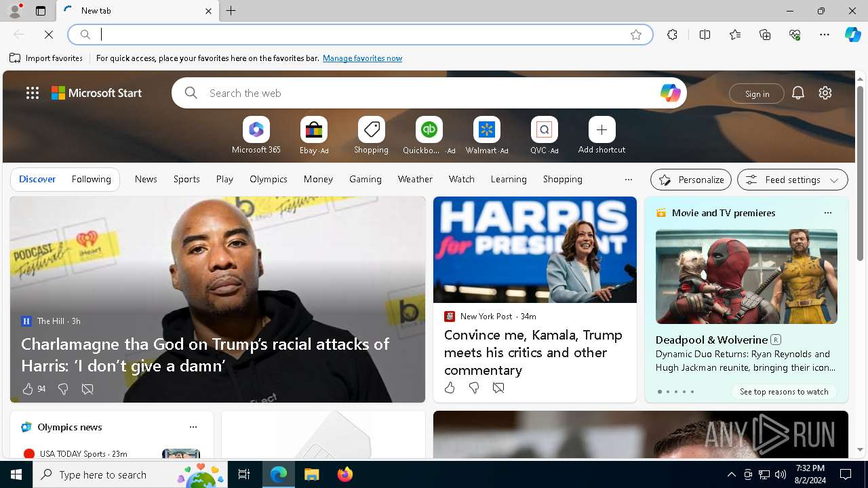Open the Sports feed tab
The image size is (868, 488).
(186, 179)
